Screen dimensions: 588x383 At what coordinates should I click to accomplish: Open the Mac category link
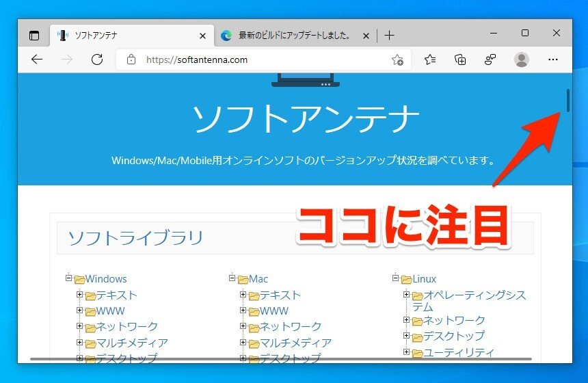click(x=258, y=279)
